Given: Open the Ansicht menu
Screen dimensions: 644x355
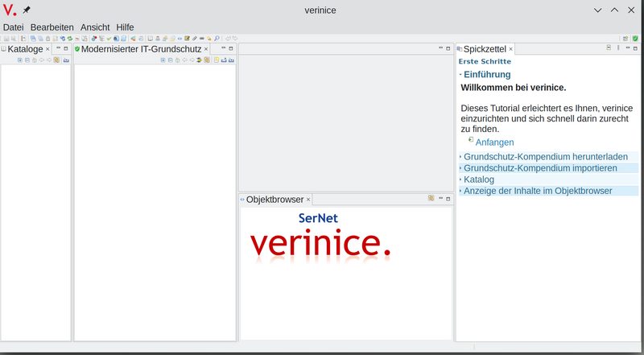Looking at the screenshot, I should (95, 27).
